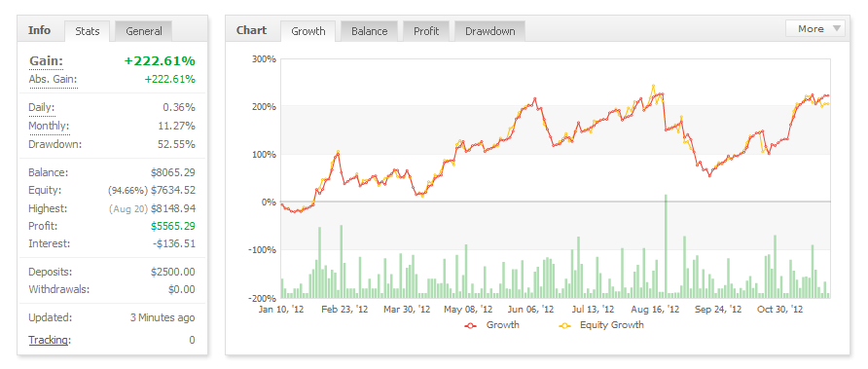Toggle the Growth legend series

coord(492,325)
